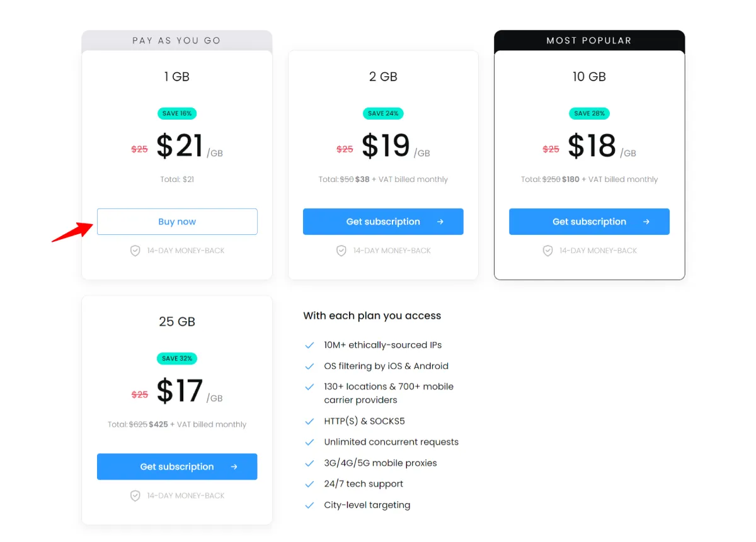Click shield icon under 2 GB plan
Image resolution: width=756 pixels, height=542 pixels.
coord(341,251)
